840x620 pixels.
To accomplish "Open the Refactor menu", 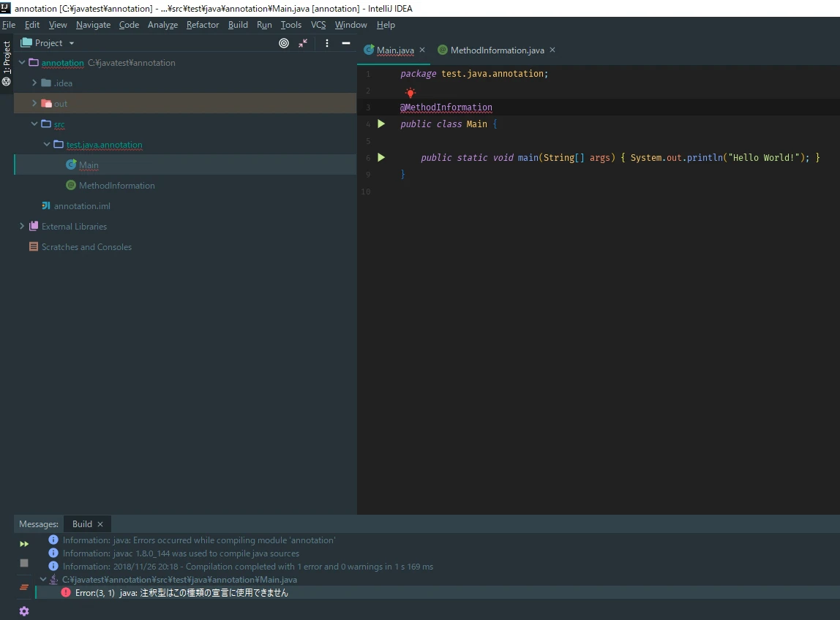I will click(203, 25).
